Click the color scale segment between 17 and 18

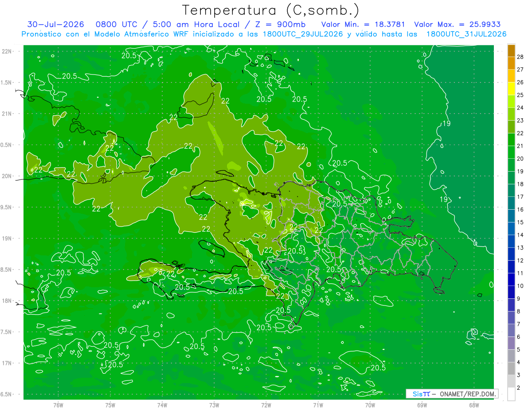click(511, 190)
